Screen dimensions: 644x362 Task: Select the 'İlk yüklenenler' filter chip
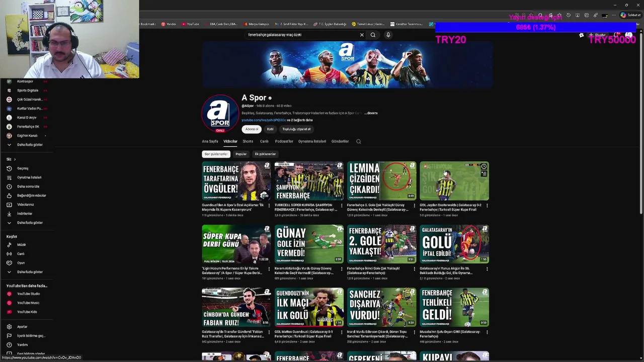point(265,154)
